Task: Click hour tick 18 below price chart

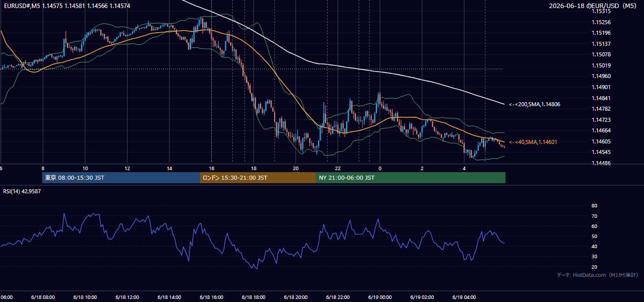Action: (x=253, y=168)
